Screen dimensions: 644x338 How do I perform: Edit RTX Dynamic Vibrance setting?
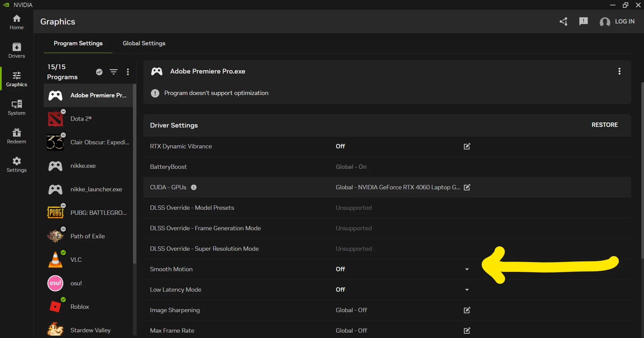pyautogui.click(x=467, y=146)
